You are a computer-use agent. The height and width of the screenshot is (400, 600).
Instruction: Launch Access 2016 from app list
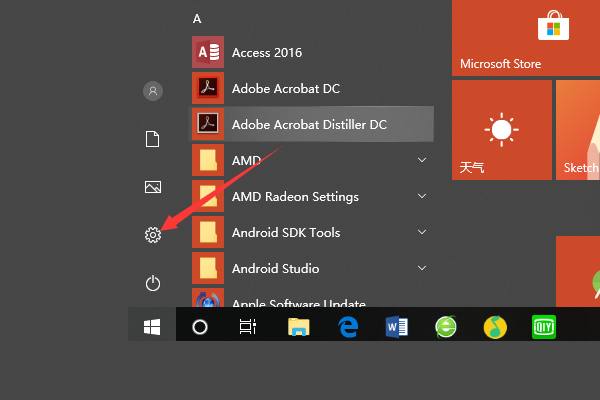[x=266, y=52]
